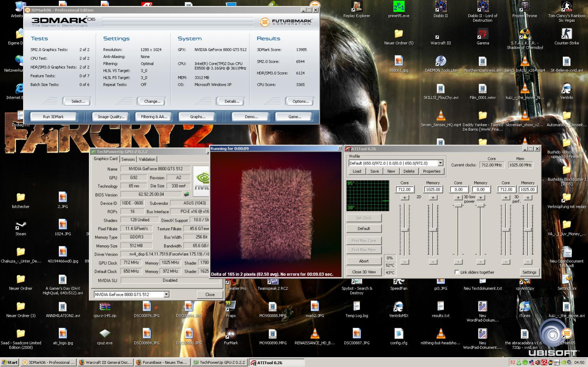
Task: Click Close 3D View in ATITool
Action: [364, 272]
